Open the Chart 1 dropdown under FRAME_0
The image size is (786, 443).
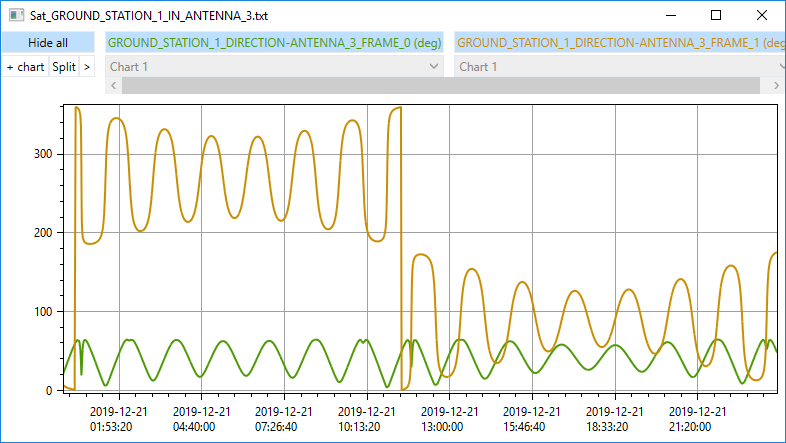point(275,66)
